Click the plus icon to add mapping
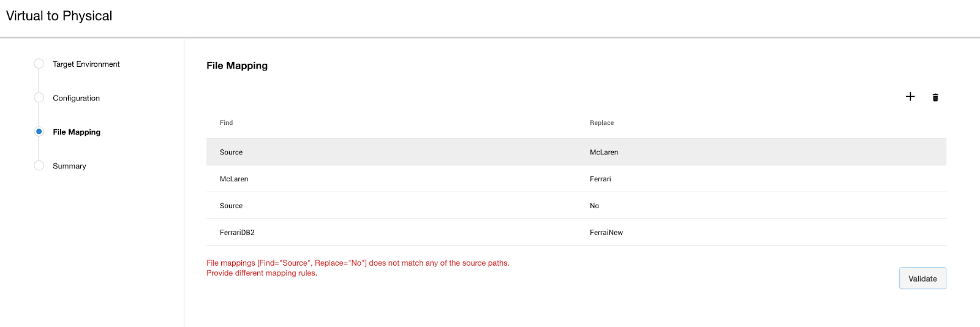The width and height of the screenshot is (980, 327). [910, 97]
